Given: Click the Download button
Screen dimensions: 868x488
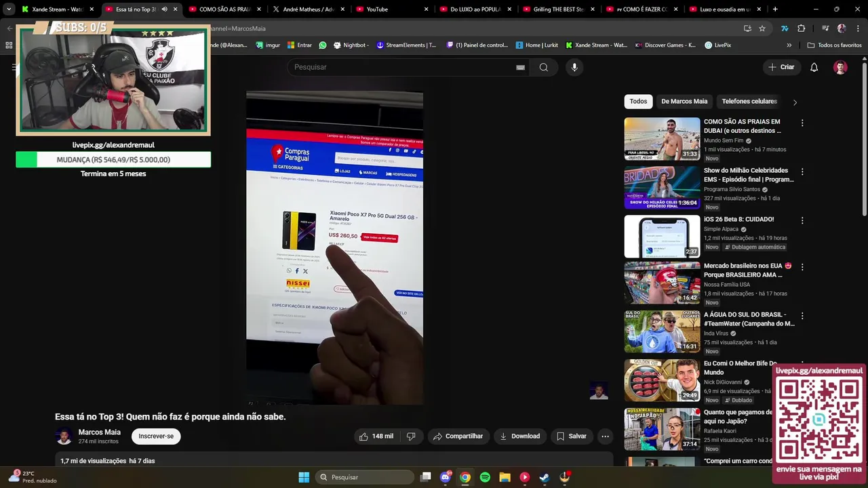Looking at the screenshot, I should (x=520, y=436).
